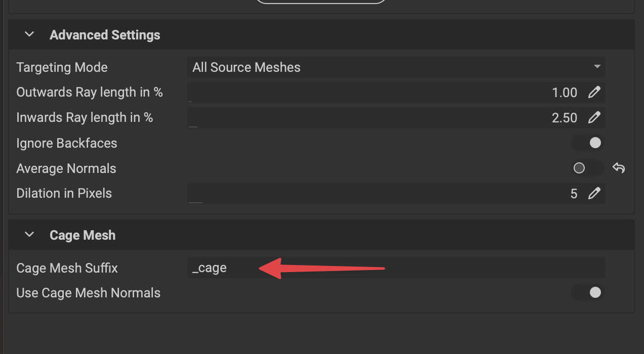Click the Ignore Backfaces label text
This screenshot has height=354, width=644.
pos(66,143)
